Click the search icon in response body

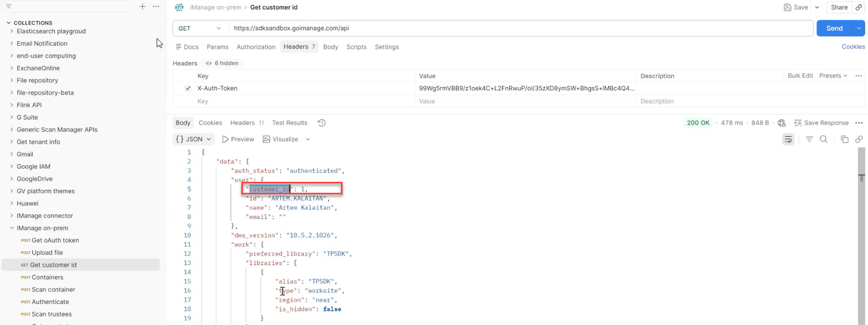(x=824, y=139)
